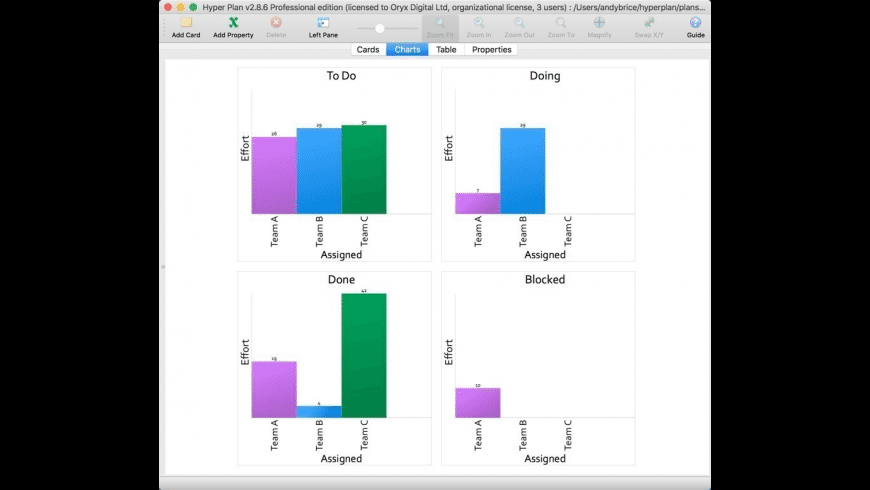Click the Add Card toolbar icon

185,23
